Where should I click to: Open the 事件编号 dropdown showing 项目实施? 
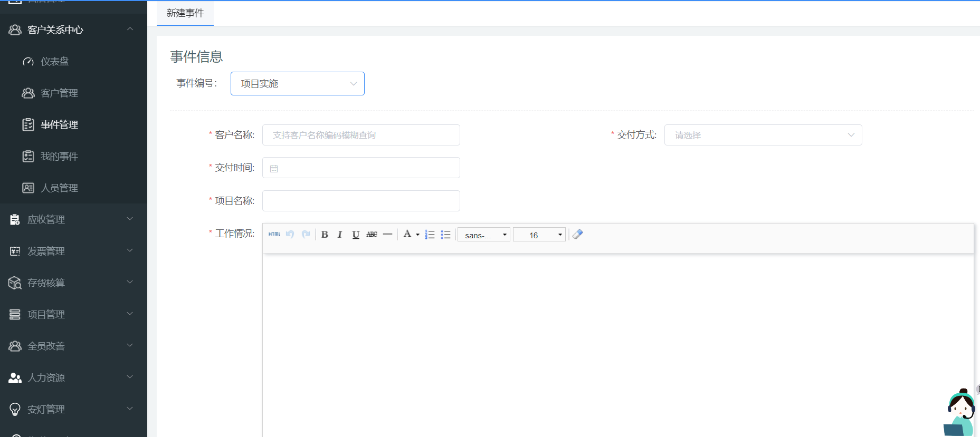pyautogui.click(x=297, y=84)
